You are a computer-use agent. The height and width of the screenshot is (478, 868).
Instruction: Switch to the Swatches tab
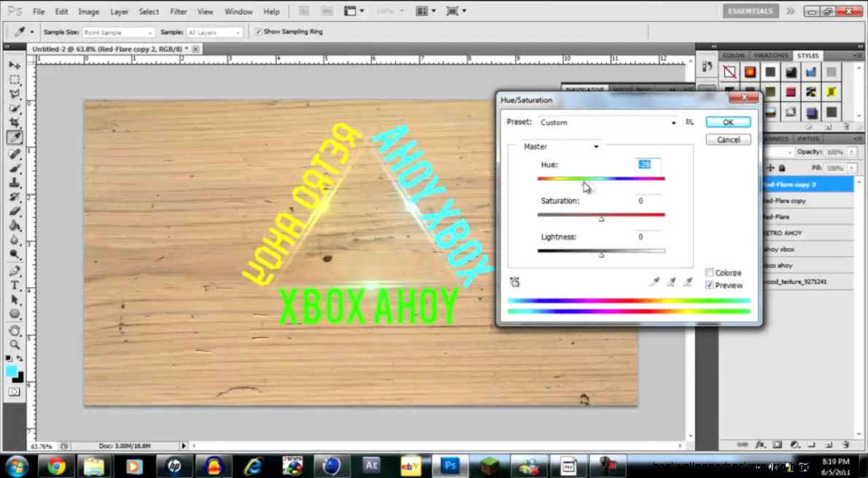tap(770, 55)
